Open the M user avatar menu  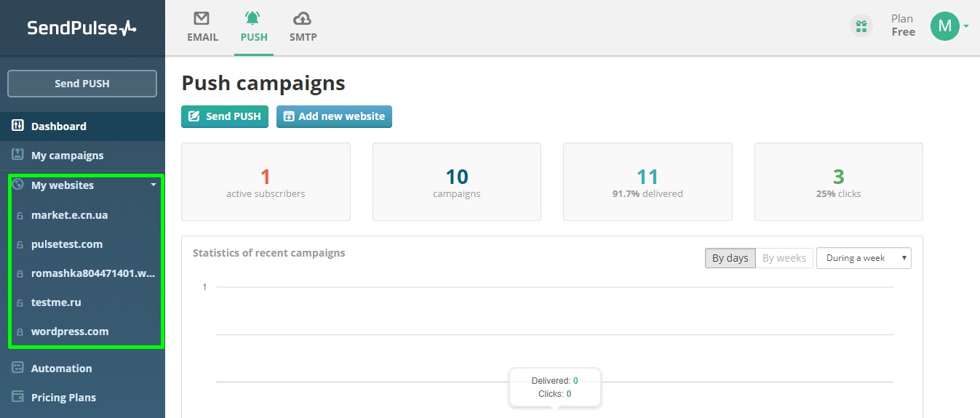pos(944,26)
